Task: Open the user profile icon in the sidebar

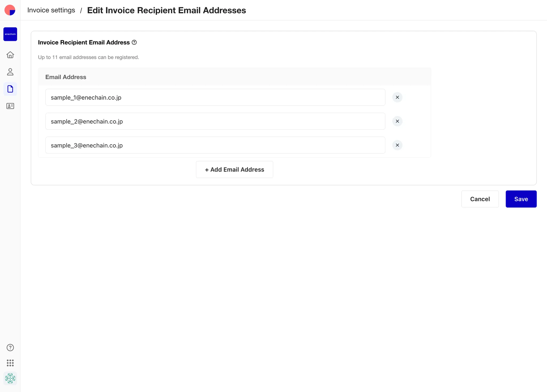Action: click(10, 72)
